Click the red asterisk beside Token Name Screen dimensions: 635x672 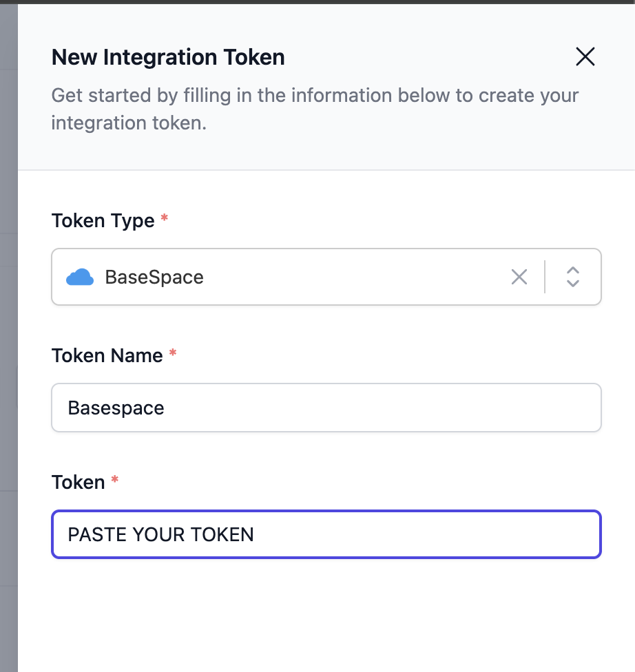(x=172, y=352)
